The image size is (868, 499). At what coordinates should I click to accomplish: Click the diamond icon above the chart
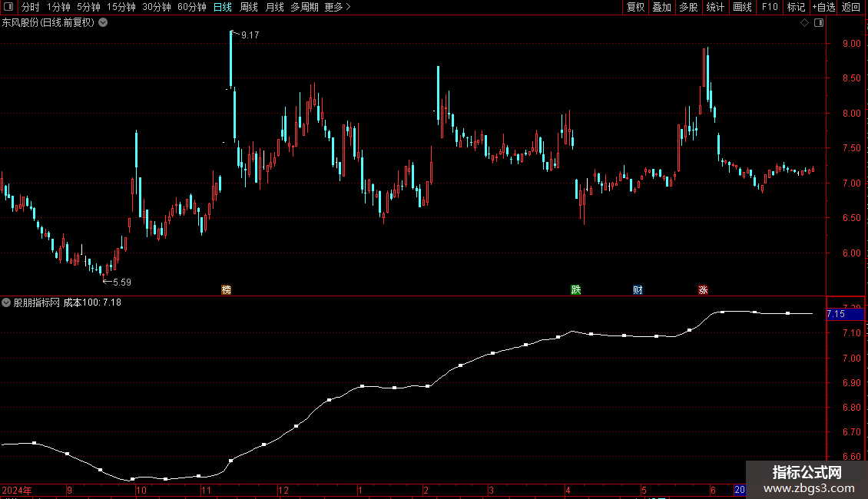805,23
